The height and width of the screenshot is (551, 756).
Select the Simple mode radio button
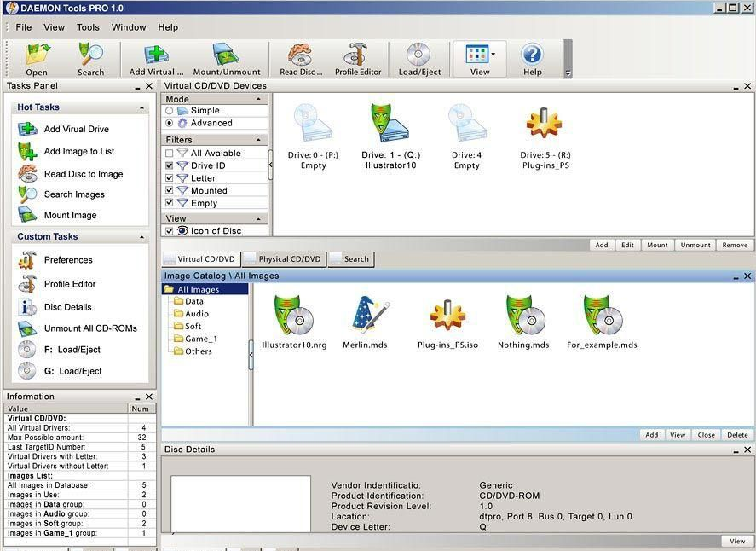tap(170, 111)
